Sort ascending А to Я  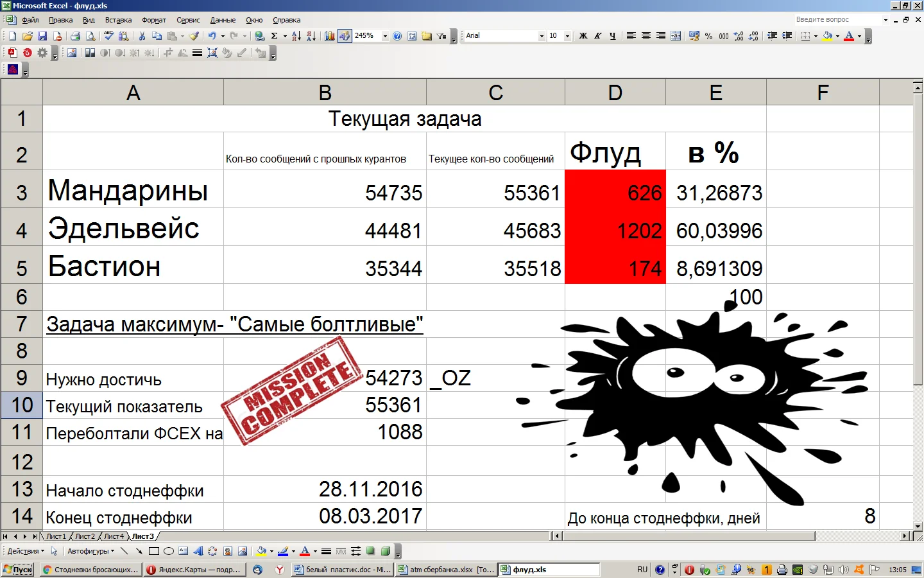coord(296,36)
